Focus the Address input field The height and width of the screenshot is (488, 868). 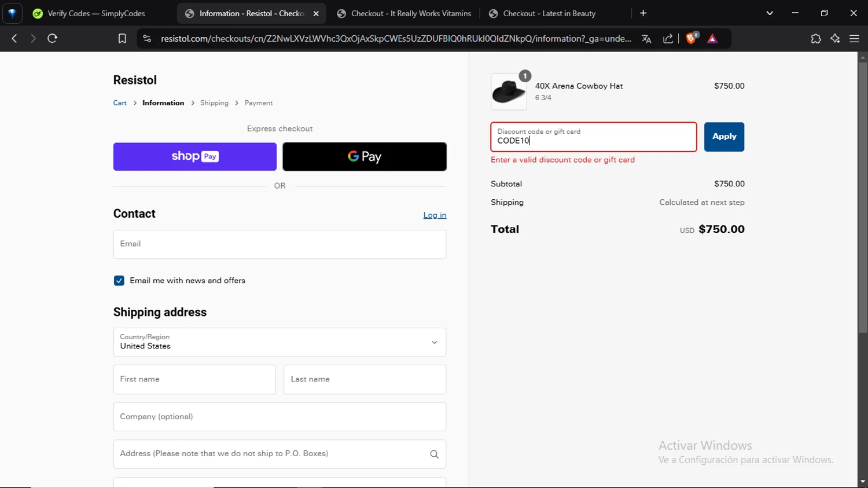tap(279, 454)
